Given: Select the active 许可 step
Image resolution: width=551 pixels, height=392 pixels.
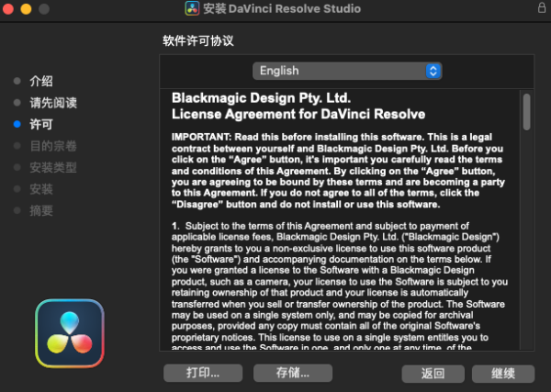Looking at the screenshot, I should pos(41,124).
